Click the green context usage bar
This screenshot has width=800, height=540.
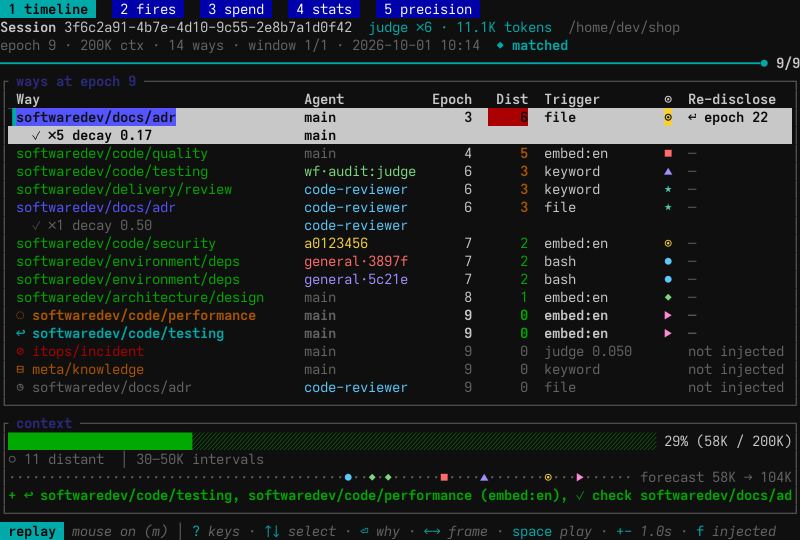point(100,441)
